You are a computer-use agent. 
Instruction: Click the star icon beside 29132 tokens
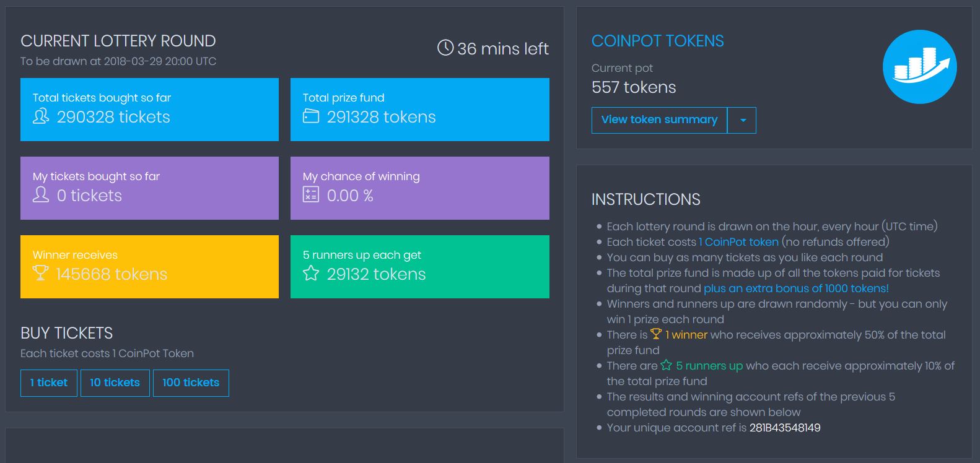pos(311,273)
